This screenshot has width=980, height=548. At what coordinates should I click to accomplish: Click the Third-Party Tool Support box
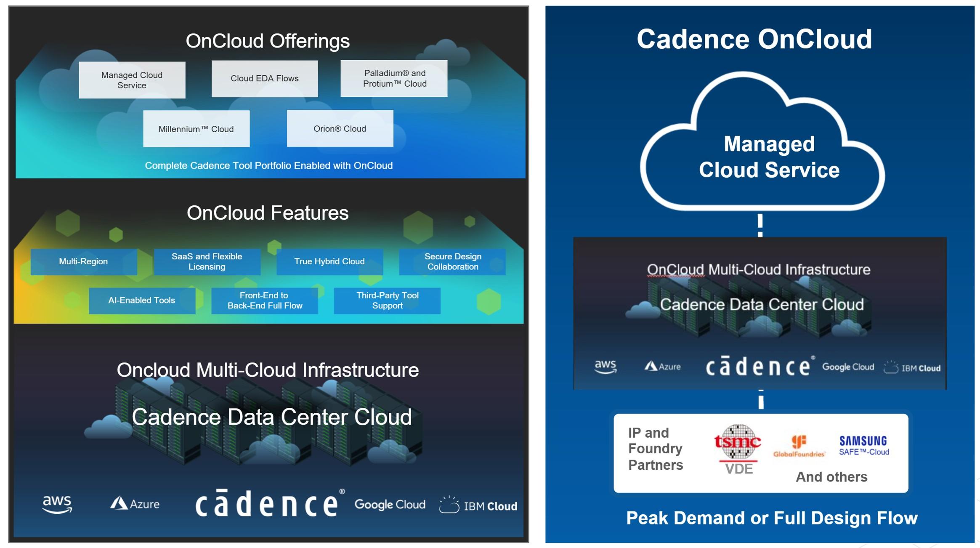[387, 301]
